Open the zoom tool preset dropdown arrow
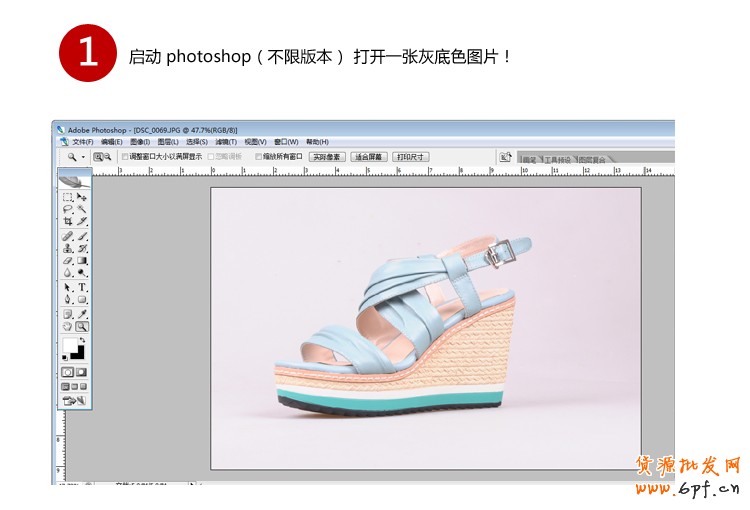750x510 pixels. 83,157
